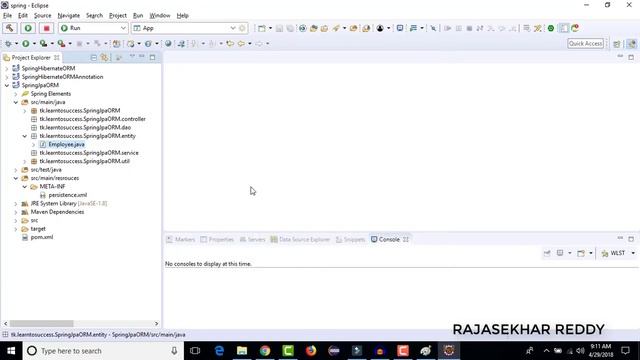Open the Edit menu
The height and width of the screenshot is (360, 640).
click(23, 16)
